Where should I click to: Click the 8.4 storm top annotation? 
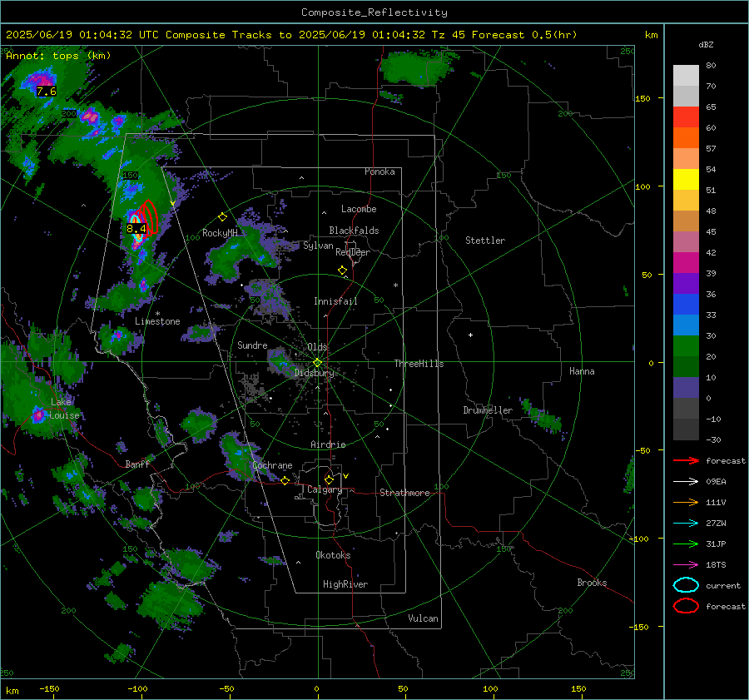(136, 228)
